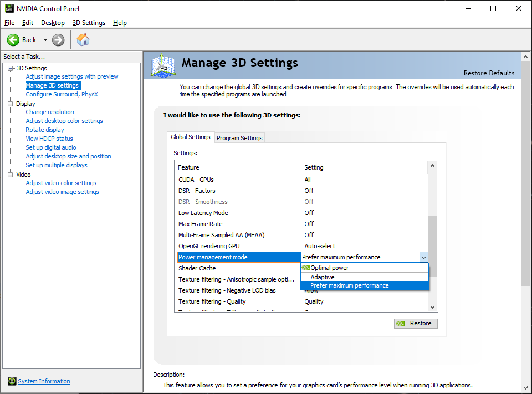532x394 pixels.
Task: Select Texture filtering - Quality row
Action: (x=302, y=301)
